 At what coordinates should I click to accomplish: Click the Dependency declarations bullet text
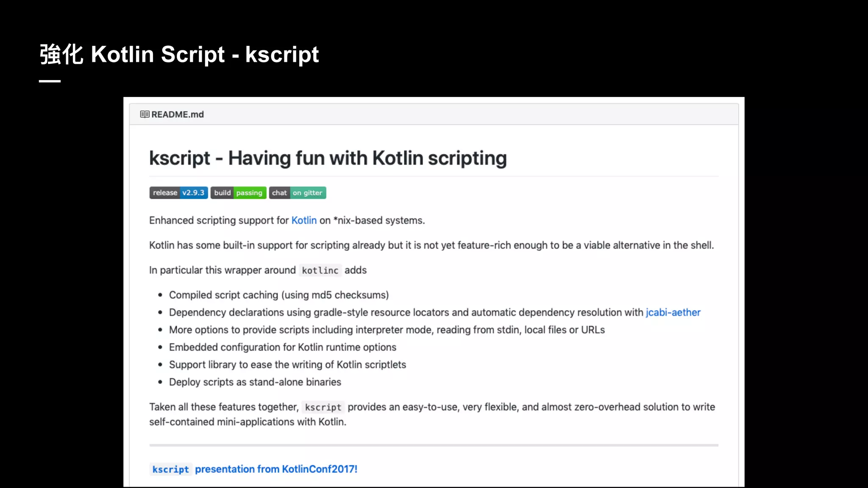(406, 313)
